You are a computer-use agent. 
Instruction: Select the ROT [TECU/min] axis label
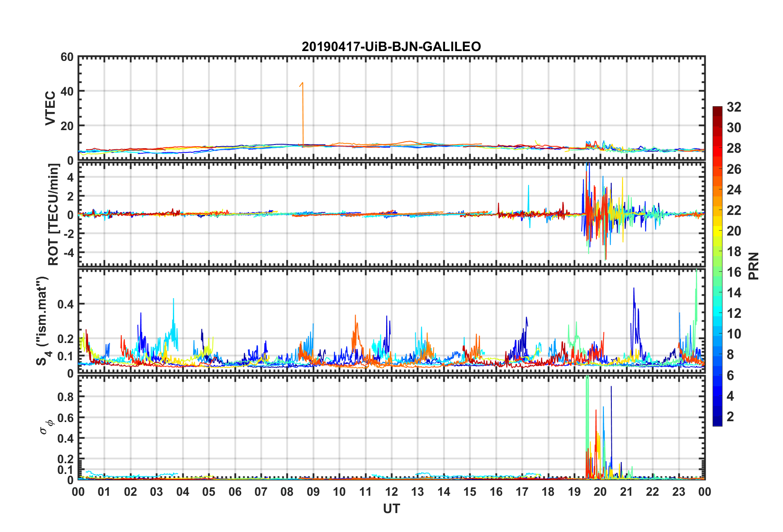click(x=54, y=215)
